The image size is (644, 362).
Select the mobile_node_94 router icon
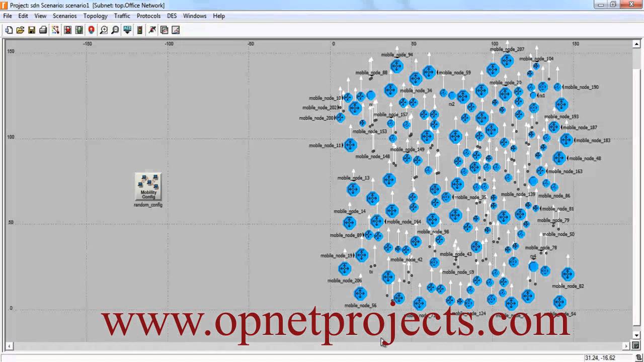(x=397, y=66)
